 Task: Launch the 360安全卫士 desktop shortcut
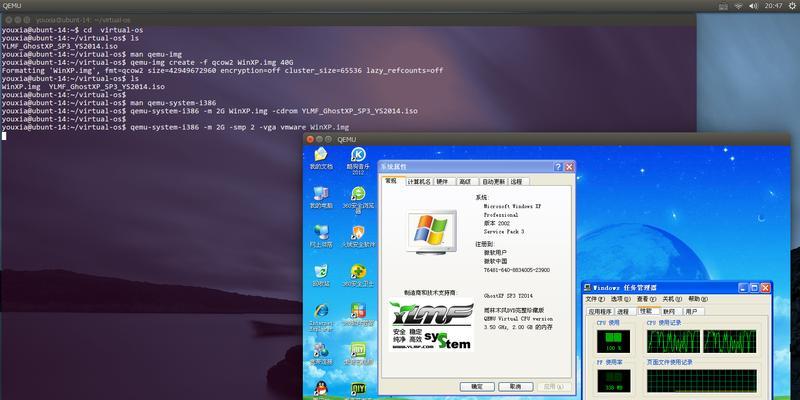click(x=358, y=275)
